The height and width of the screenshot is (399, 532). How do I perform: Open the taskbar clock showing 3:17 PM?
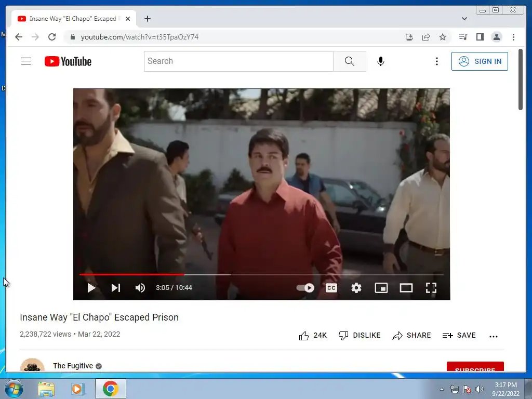506,389
